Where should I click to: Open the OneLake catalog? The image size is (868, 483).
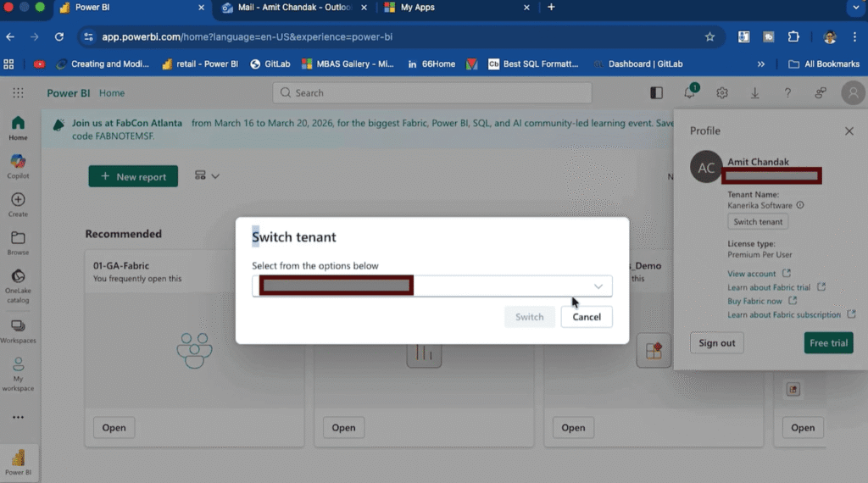(x=18, y=286)
